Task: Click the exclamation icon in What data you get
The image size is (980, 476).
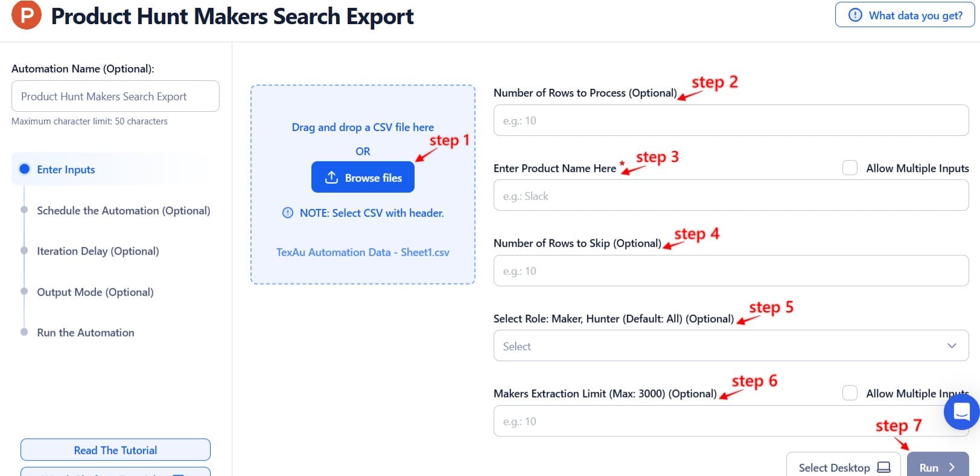Action: [855, 15]
